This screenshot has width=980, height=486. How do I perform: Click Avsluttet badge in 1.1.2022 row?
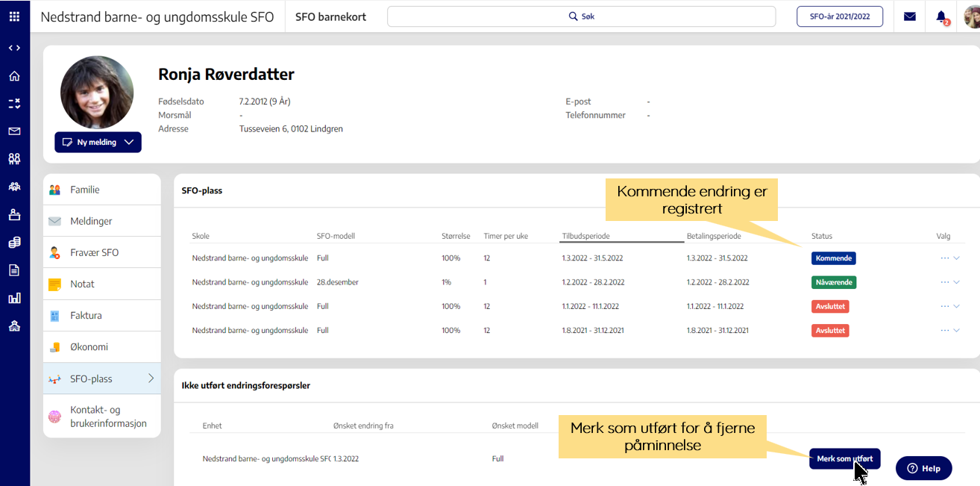point(830,306)
